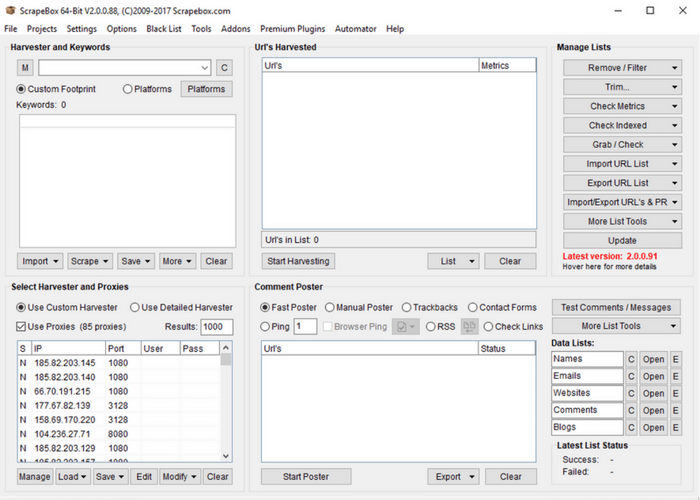
Task: Open the Settings menu
Action: click(x=82, y=29)
